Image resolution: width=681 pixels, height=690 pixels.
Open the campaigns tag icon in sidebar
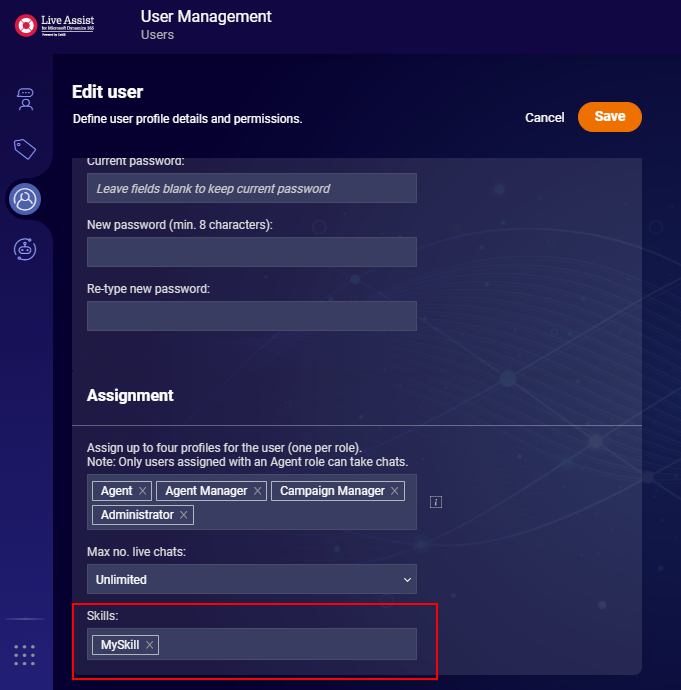25,149
